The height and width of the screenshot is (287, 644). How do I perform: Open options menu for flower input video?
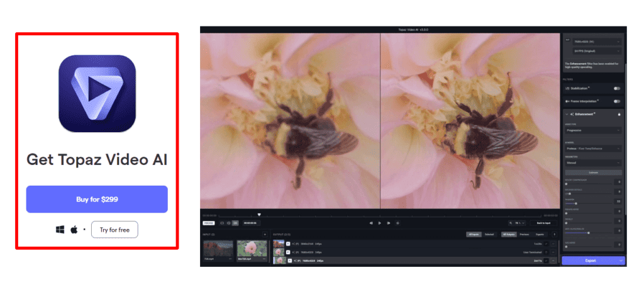264,259
